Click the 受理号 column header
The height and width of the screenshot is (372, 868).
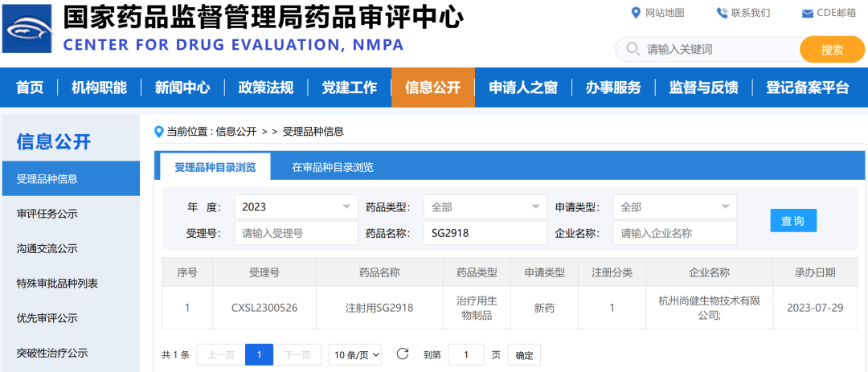(264, 272)
